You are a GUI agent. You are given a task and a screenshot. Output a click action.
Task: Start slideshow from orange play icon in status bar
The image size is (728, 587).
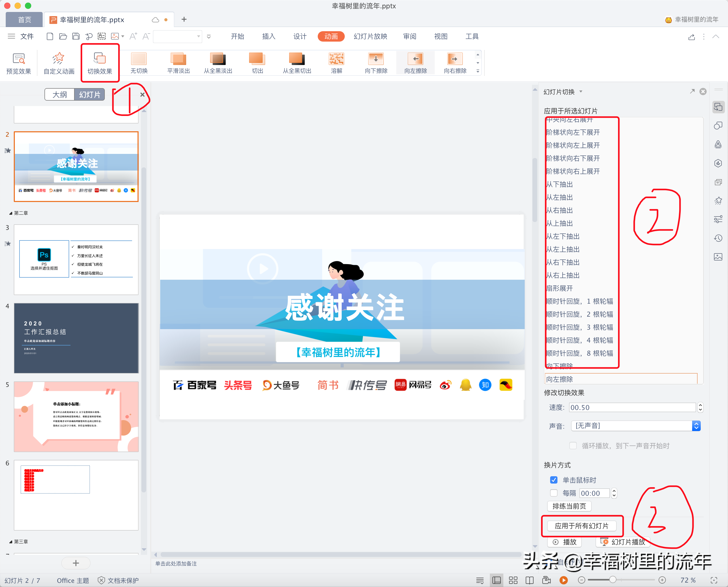point(563,580)
